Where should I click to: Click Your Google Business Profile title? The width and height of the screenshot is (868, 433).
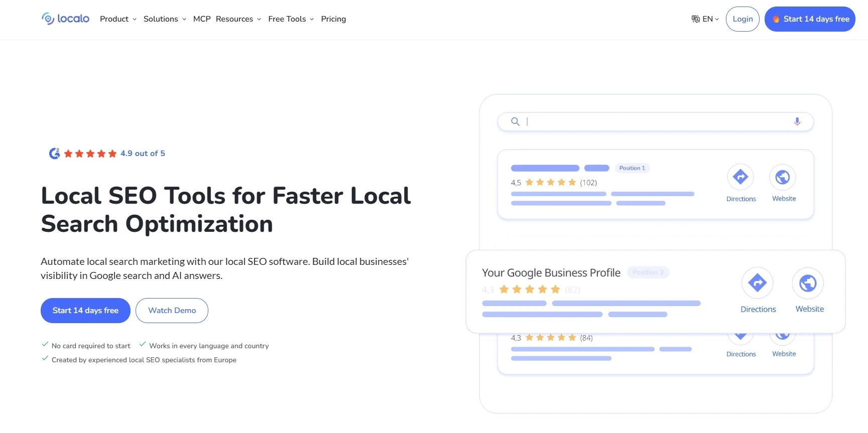[551, 273]
